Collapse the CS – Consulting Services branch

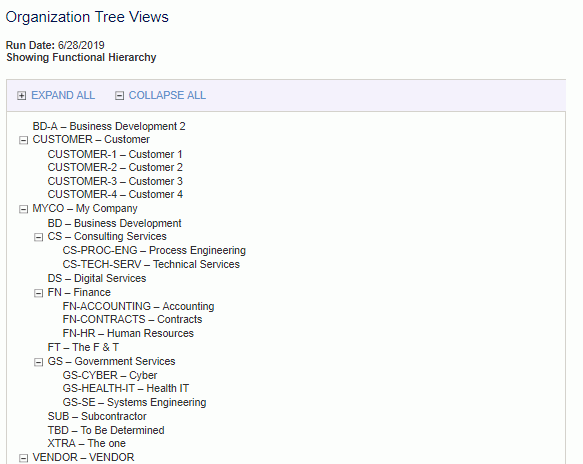point(38,237)
